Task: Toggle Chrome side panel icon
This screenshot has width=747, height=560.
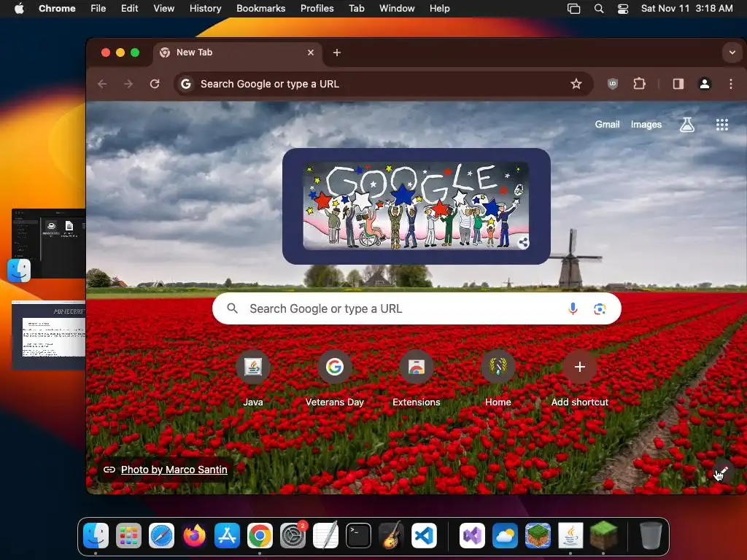Action: coord(678,84)
